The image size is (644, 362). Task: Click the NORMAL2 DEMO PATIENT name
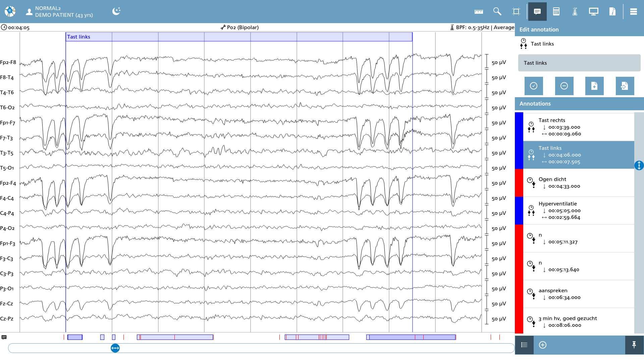coord(64,12)
